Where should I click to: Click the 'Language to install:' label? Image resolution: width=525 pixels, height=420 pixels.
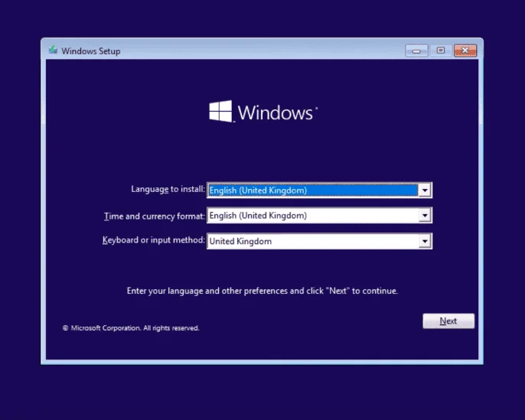point(168,190)
